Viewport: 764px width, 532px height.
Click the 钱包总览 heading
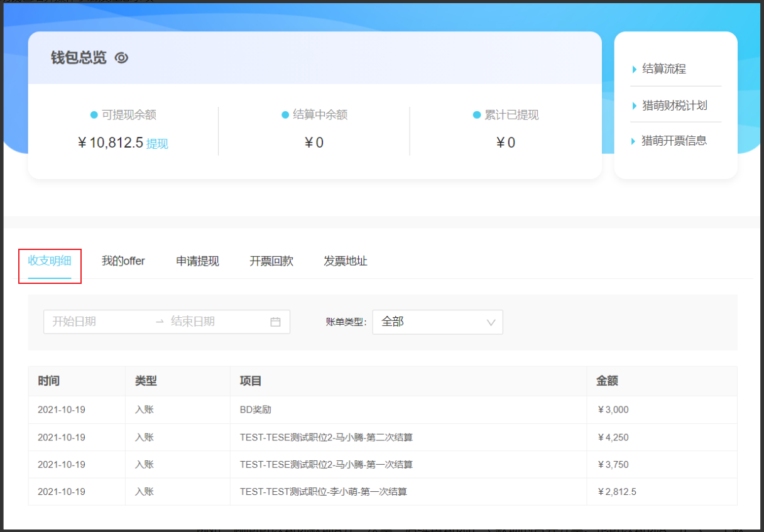click(79, 58)
